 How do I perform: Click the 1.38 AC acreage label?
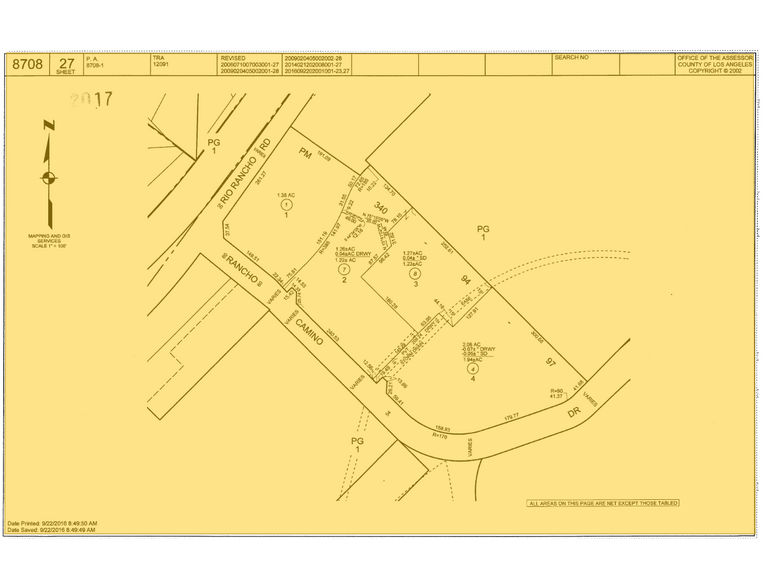pos(286,194)
